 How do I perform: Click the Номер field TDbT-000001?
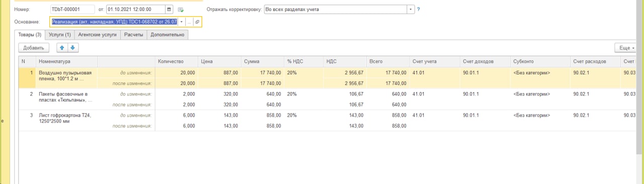tap(72, 10)
